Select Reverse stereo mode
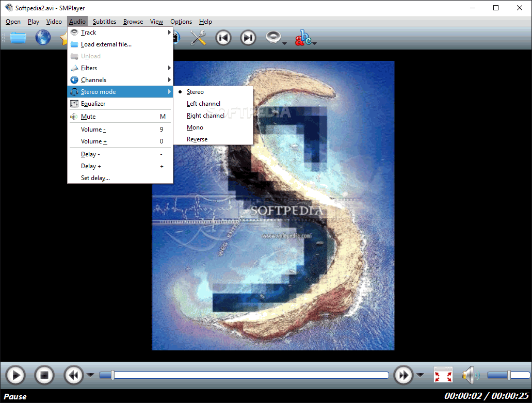532x403 pixels. pyautogui.click(x=213, y=139)
